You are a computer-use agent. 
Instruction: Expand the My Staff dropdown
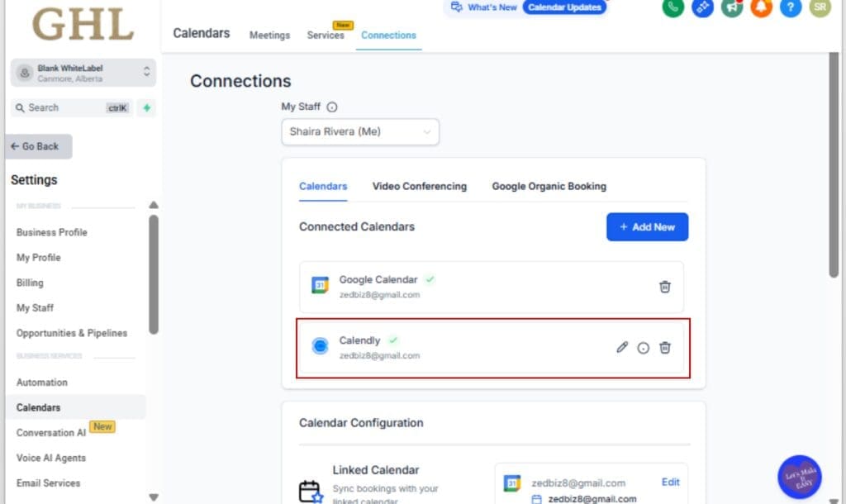(x=360, y=131)
